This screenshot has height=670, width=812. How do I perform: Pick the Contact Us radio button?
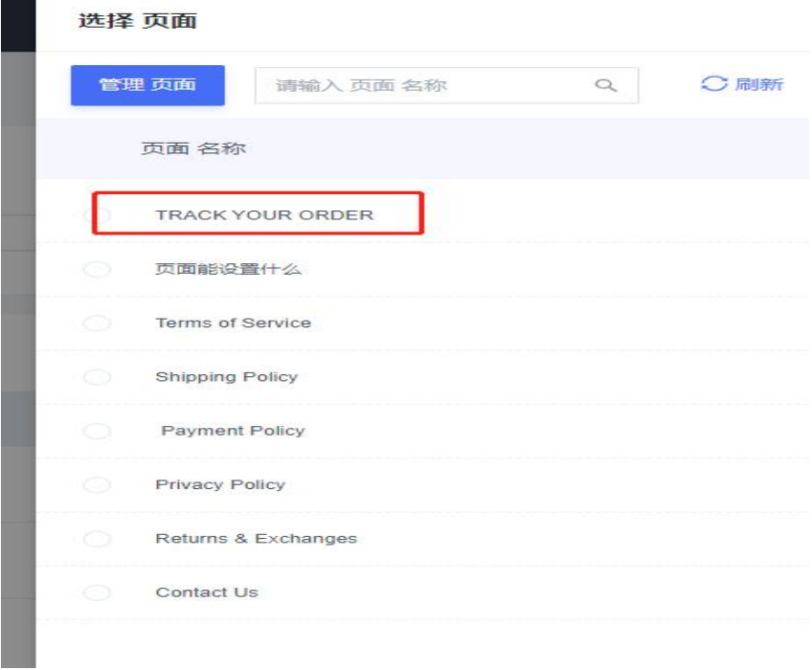click(98, 592)
